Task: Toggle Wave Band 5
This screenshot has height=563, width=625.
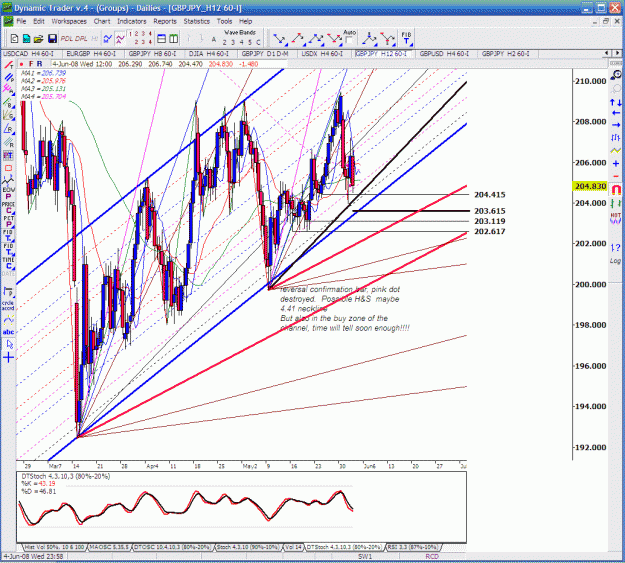Action: 250,42
